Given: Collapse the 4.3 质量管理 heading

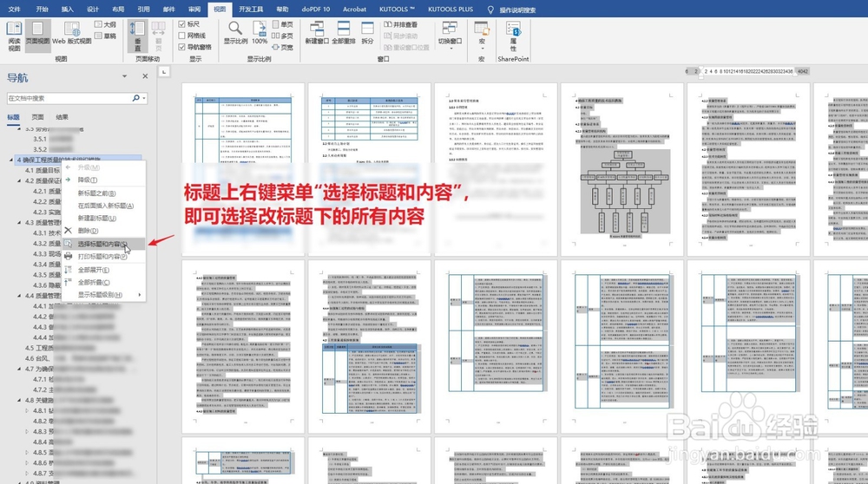Looking at the screenshot, I should 19,222.
